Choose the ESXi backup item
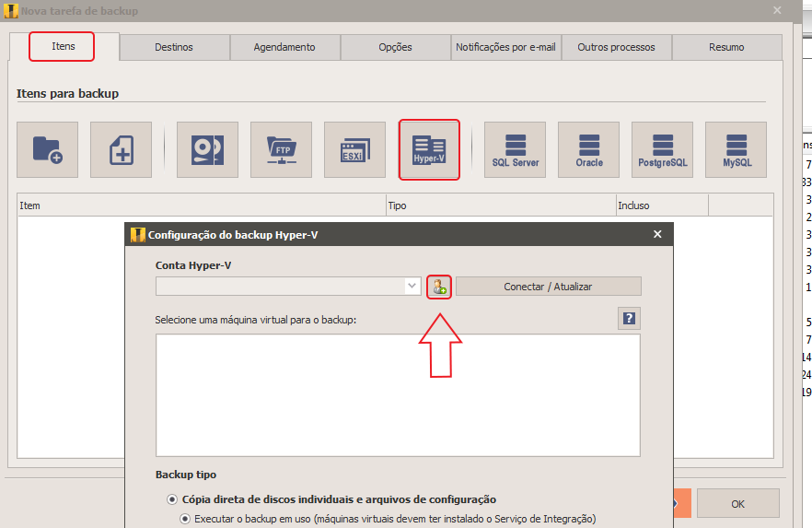 click(x=354, y=150)
